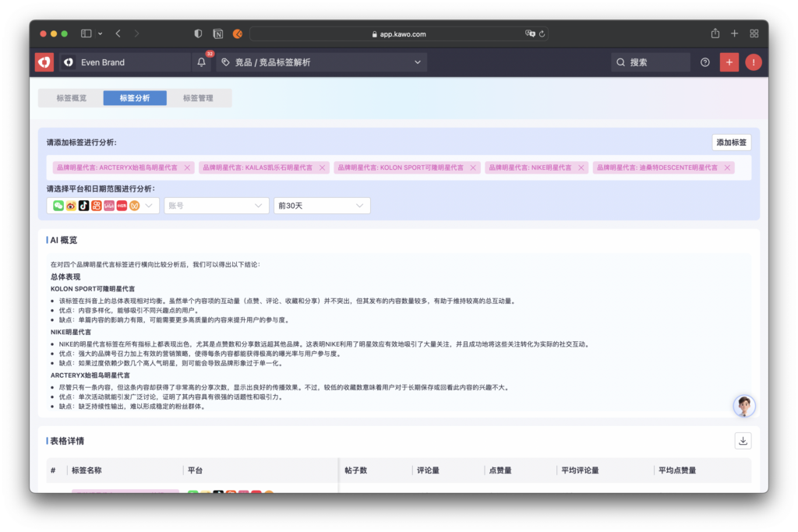This screenshot has width=798, height=532.
Task: Open the AI assistant avatar
Action: 744,405
